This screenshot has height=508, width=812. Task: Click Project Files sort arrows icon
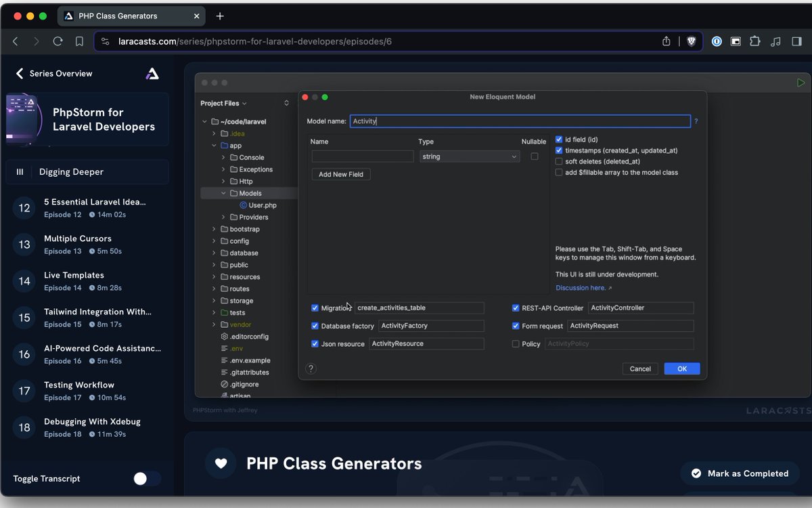286,103
